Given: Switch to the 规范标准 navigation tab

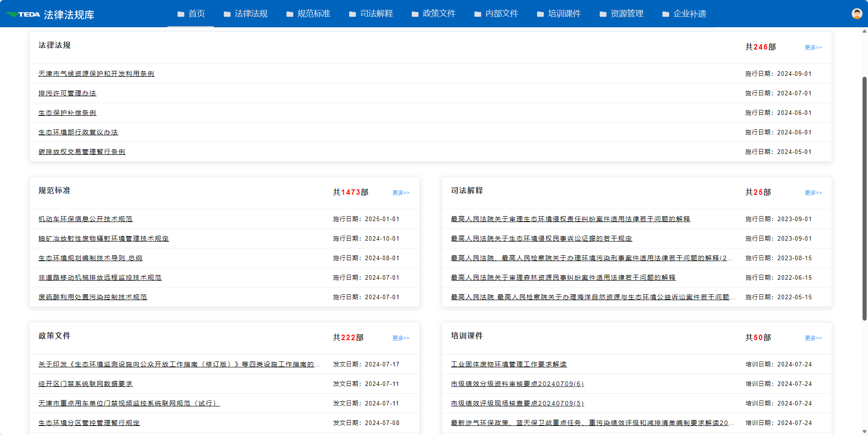Looking at the screenshot, I should click(308, 14).
